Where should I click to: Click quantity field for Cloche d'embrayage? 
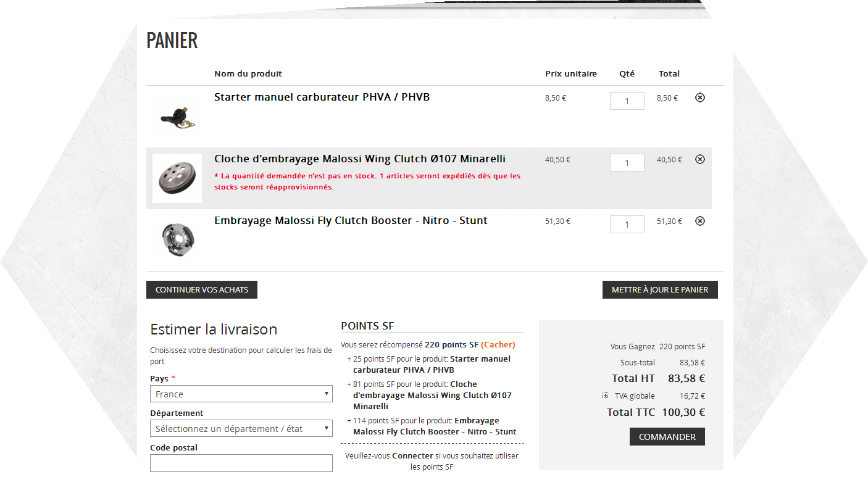(627, 162)
